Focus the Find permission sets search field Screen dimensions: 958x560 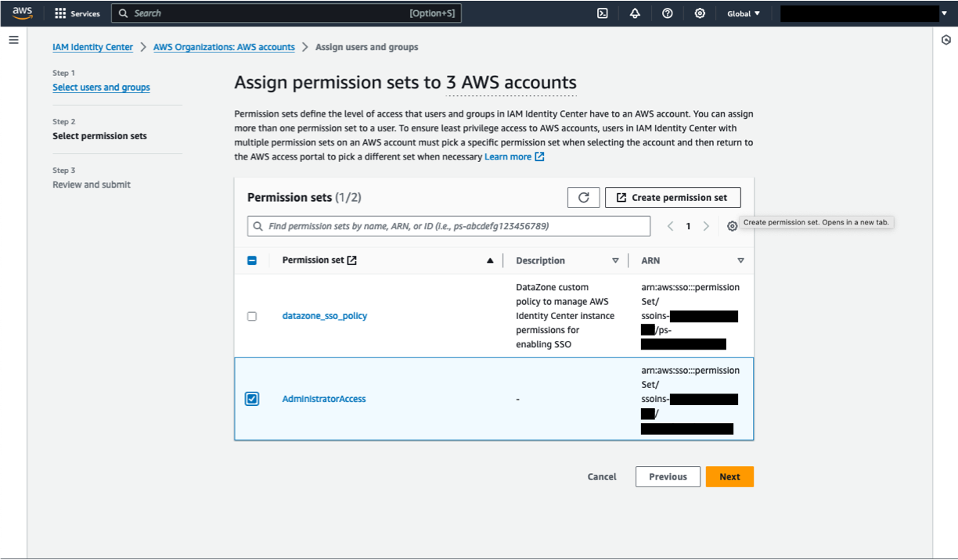click(x=448, y=226)
